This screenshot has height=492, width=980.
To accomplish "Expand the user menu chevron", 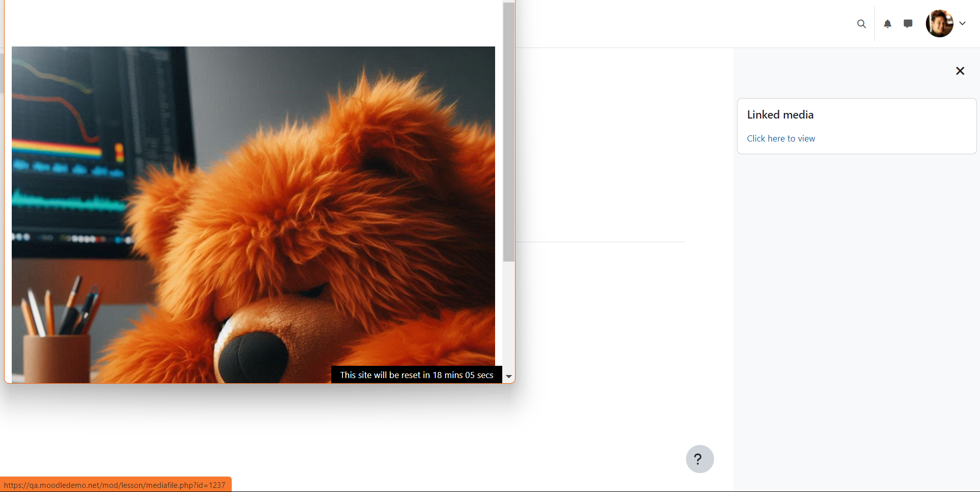I will click(x=963, y=24).
